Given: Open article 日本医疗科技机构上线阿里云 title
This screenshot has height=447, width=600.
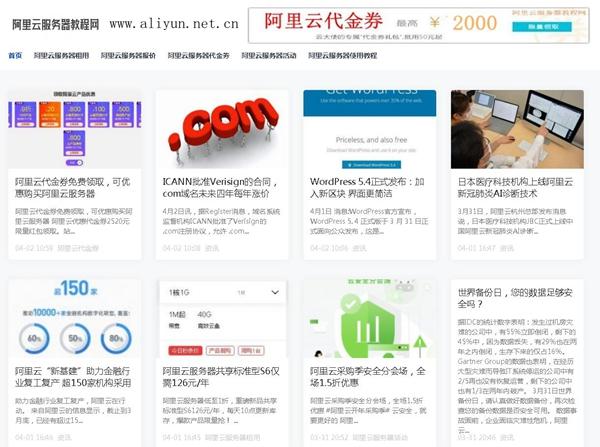Looking at the screenshot, I should [x=515, y=188].
